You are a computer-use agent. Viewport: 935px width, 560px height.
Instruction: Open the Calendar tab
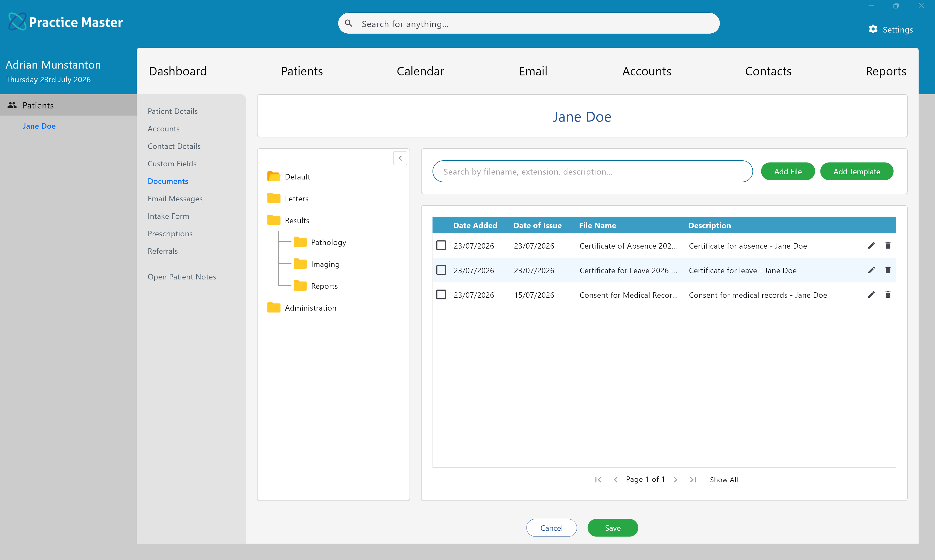click(420, 71)
